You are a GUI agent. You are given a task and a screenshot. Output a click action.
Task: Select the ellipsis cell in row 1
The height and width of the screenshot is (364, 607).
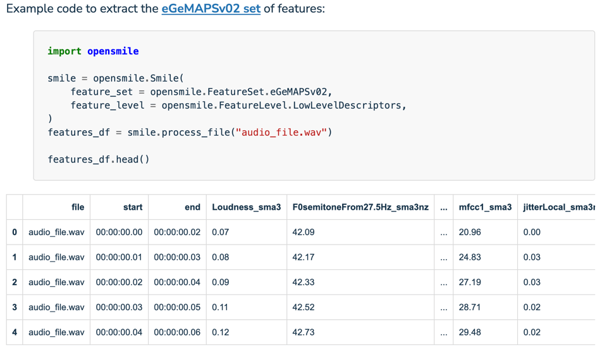click(x=444, y=257)
